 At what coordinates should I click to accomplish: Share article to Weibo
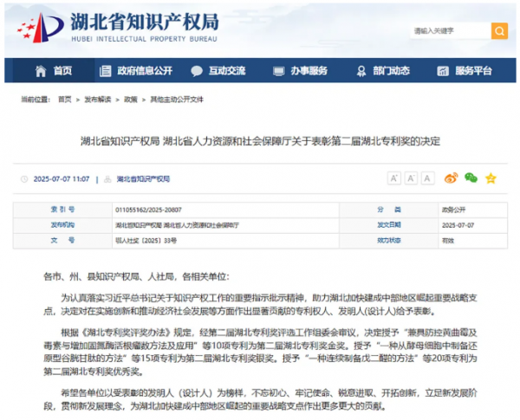pyautogui.click(x=451, y=178)
